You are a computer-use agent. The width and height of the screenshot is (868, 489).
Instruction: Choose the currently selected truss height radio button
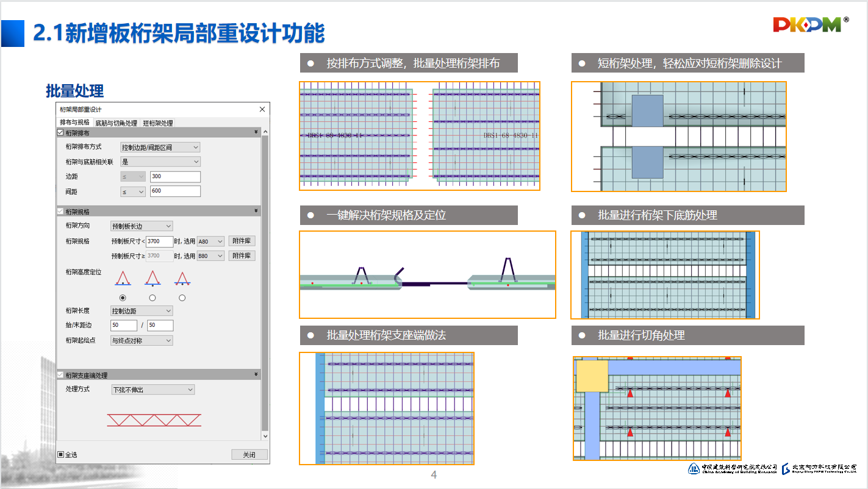click(123, 298)
